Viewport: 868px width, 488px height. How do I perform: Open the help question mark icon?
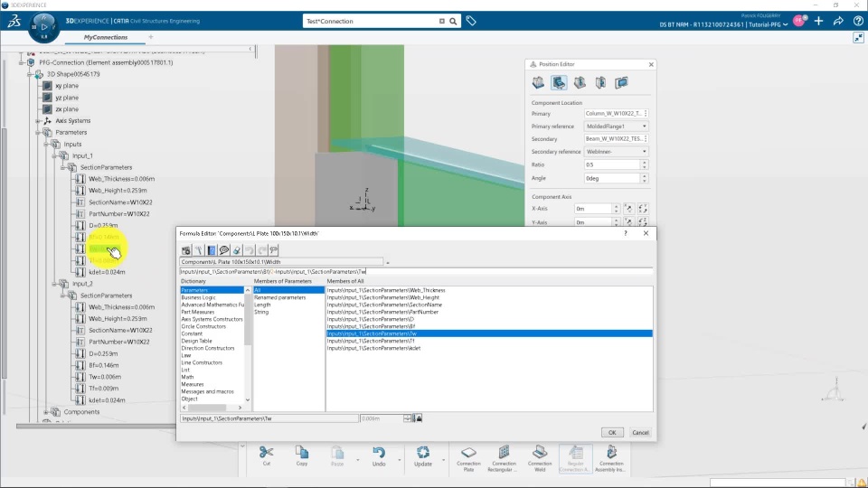(x=858, y=21)
